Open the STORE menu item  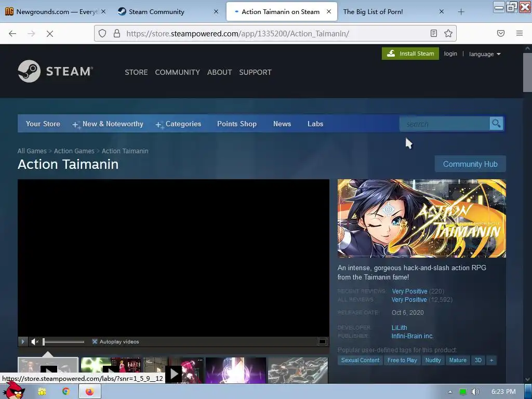(x=136, y=72)
